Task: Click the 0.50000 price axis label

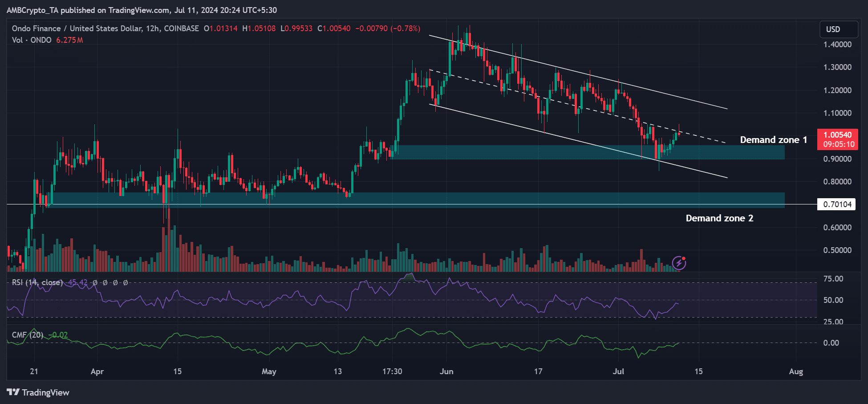Action: pyautogui.click(x=837, y=250)
